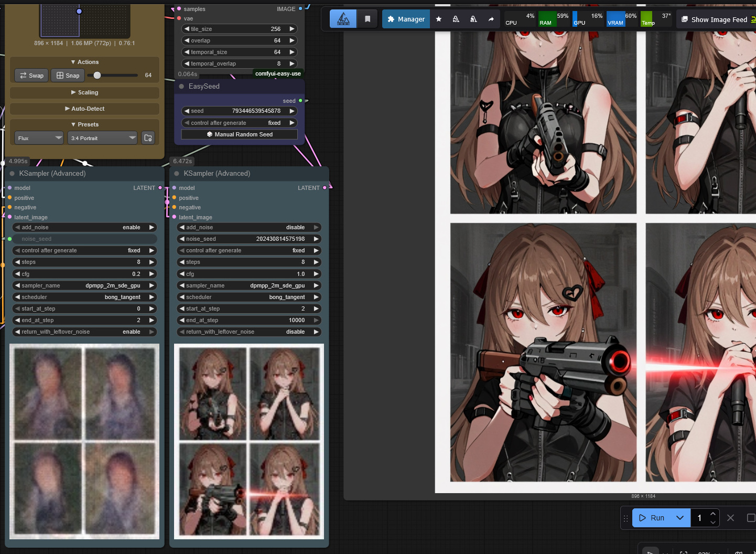Open the Run button's dropdown chevron
The height and width of the screenshot is (554, 756).
(x=680, y=518)
